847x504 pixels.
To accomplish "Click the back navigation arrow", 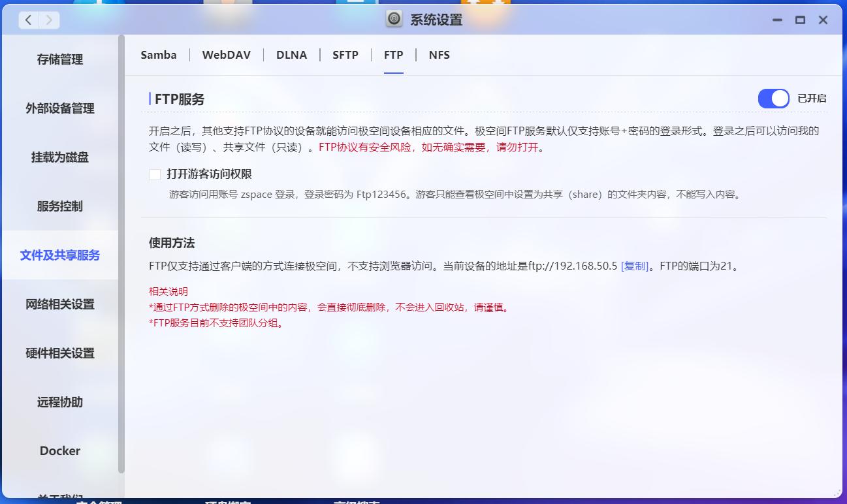I will (27, 20).
